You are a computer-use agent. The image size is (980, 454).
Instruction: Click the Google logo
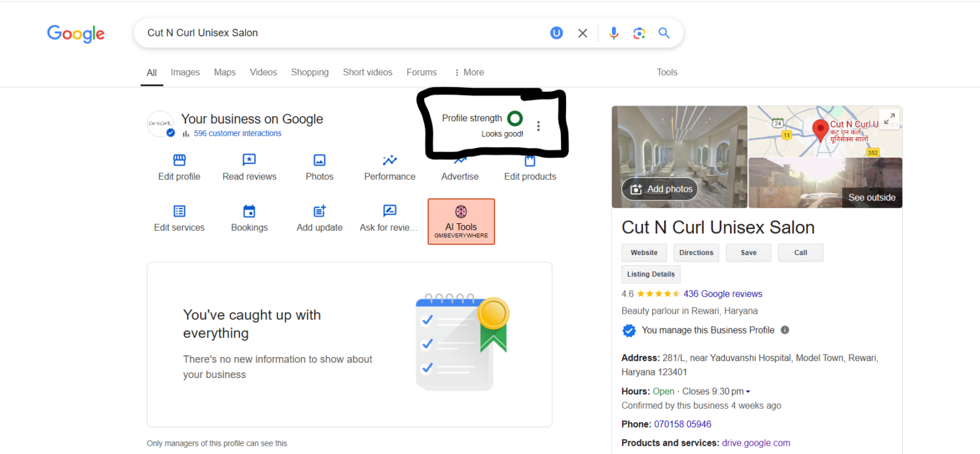tap(76, 34)
